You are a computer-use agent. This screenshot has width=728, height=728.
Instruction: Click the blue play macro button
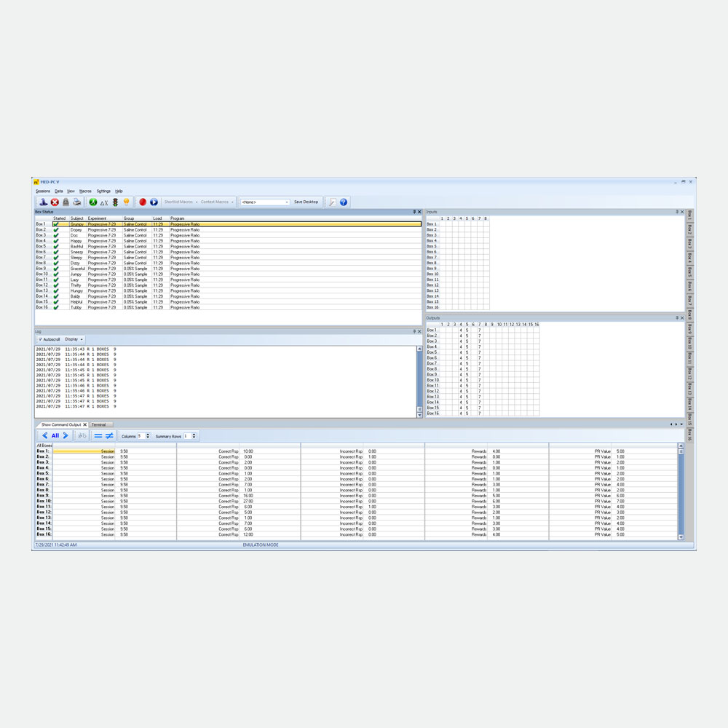tap(154, 202)
